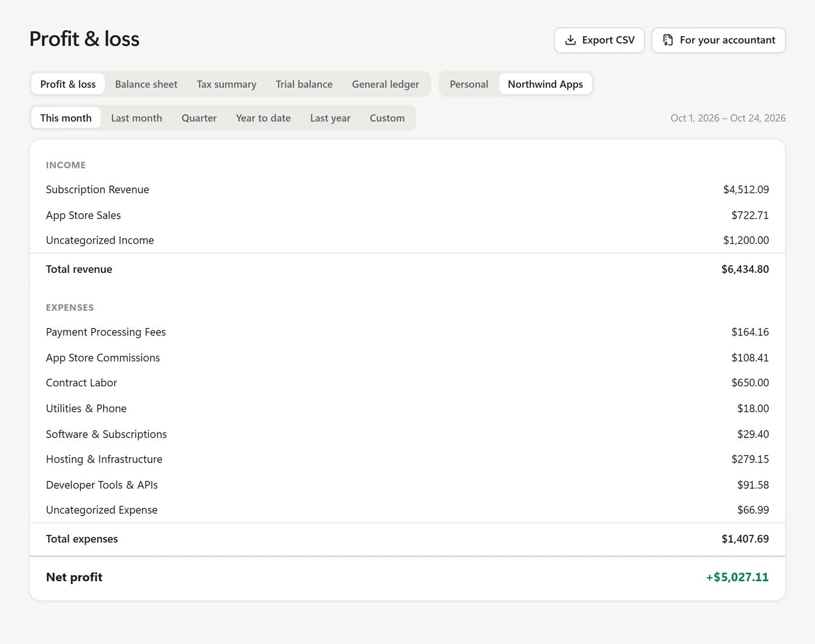Click the $4,512.09 amount

point(746,190)
